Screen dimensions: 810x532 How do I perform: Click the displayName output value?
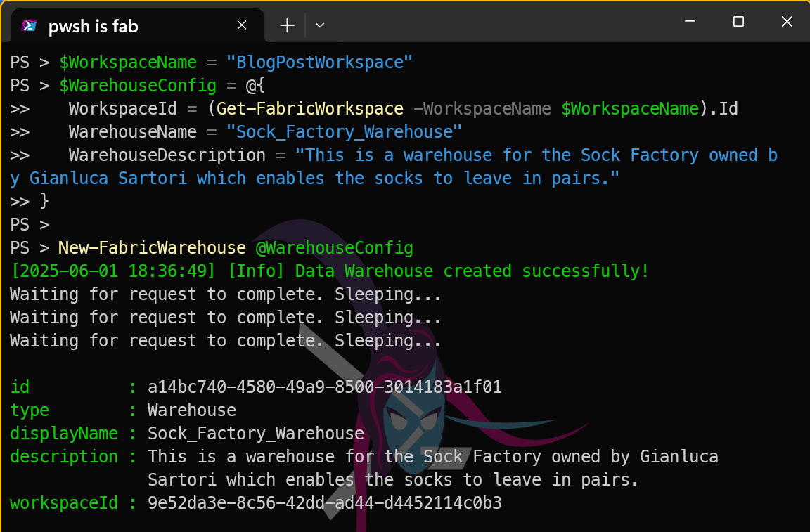tap(256, 434)
